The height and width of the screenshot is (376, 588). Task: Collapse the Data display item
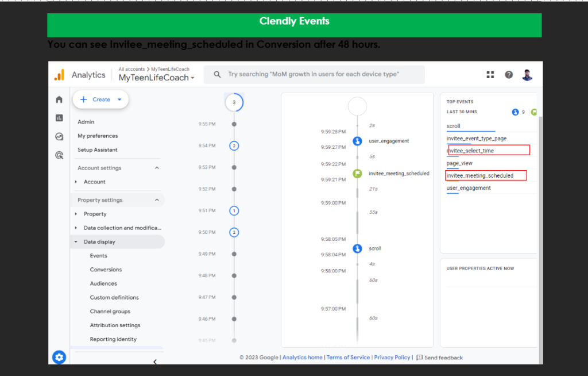[x=76, y=242]
